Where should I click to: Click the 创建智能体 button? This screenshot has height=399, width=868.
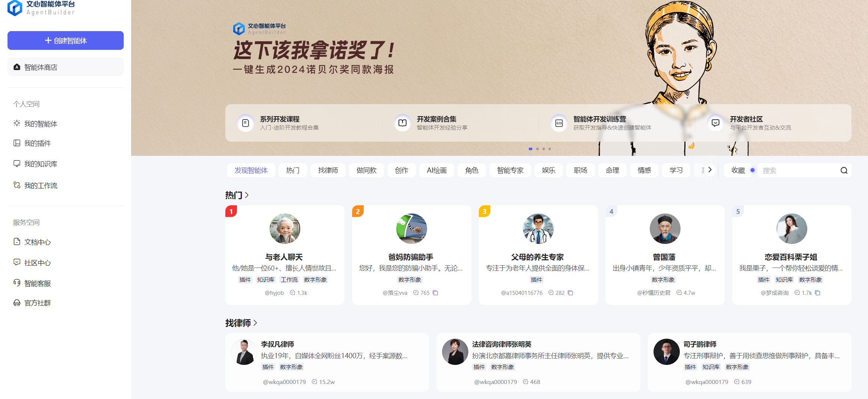click(x=66, y=40)
